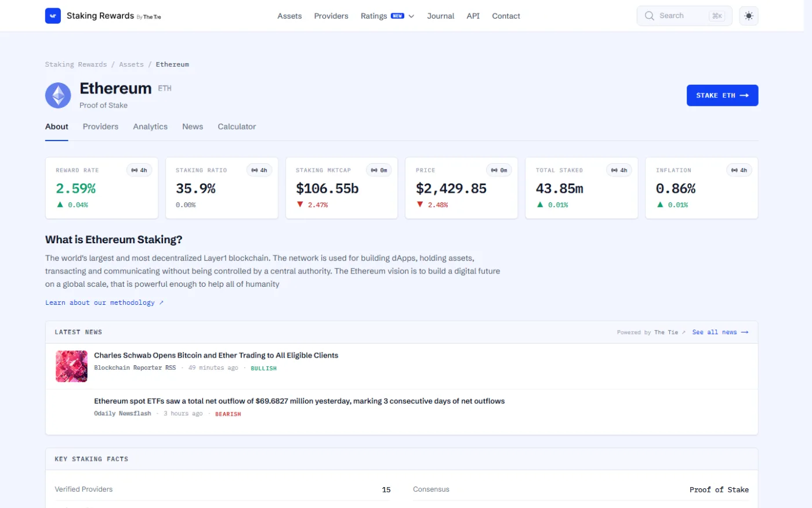Open the Contact page

coord(506,16)
